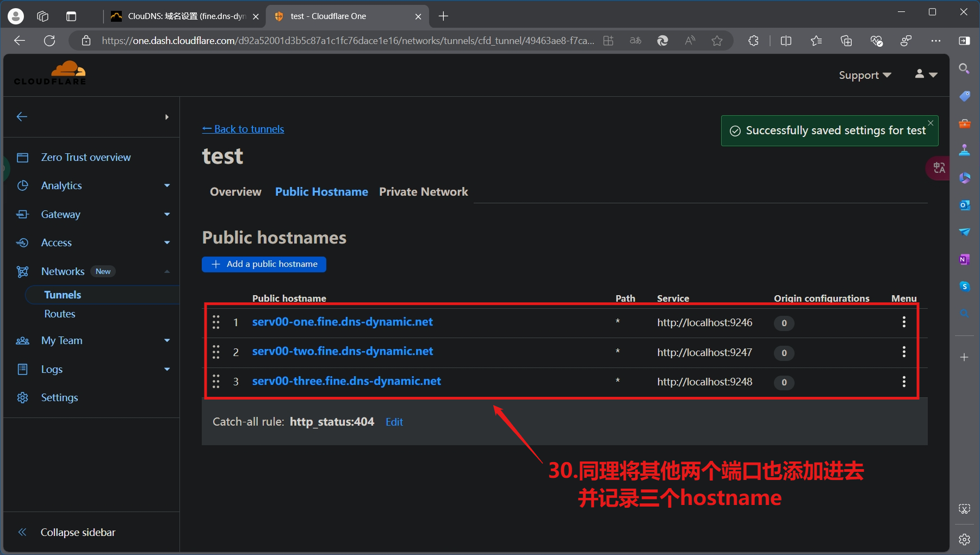Open browser profile avatar

(16, 16)
